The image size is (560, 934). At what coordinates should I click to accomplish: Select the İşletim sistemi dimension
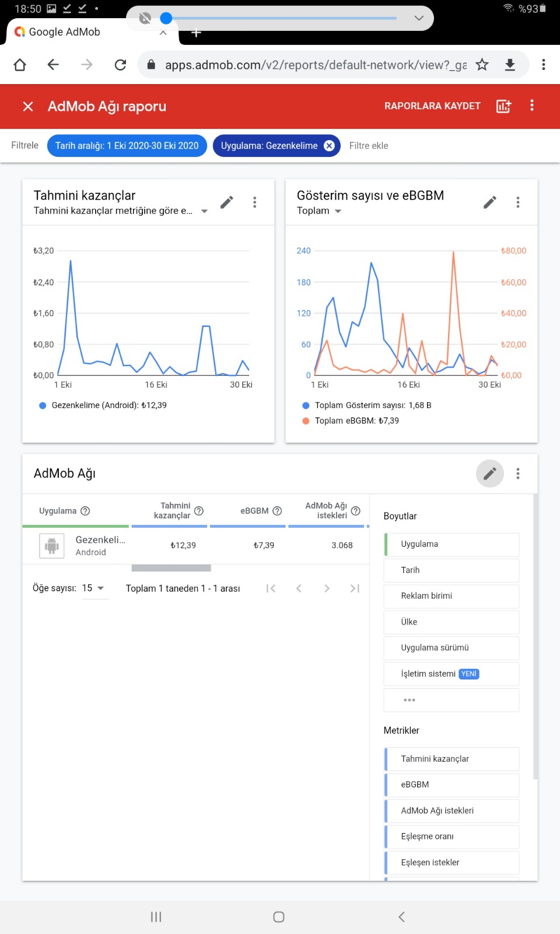coord(452,674)
